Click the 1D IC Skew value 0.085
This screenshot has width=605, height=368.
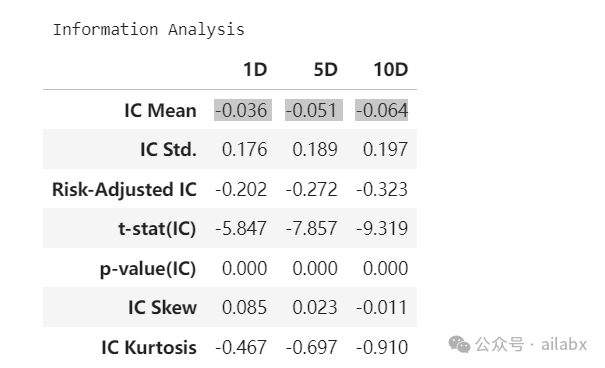click(244, 307)
